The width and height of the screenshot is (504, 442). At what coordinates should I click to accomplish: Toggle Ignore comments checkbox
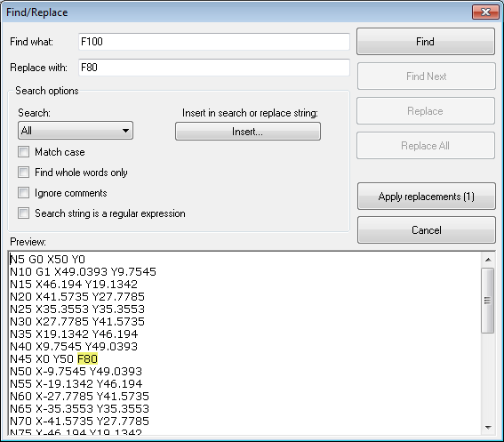pos(23,193)
